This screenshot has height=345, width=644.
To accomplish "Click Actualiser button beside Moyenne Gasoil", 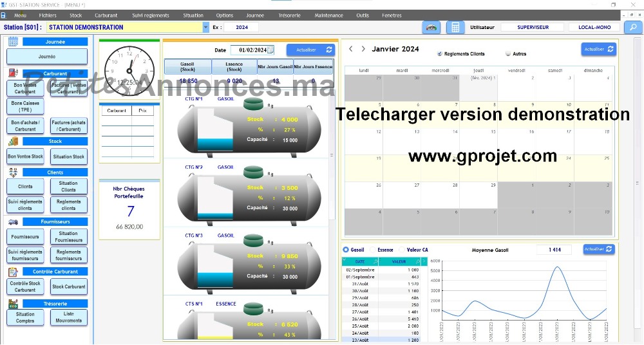I will point(599,249).
